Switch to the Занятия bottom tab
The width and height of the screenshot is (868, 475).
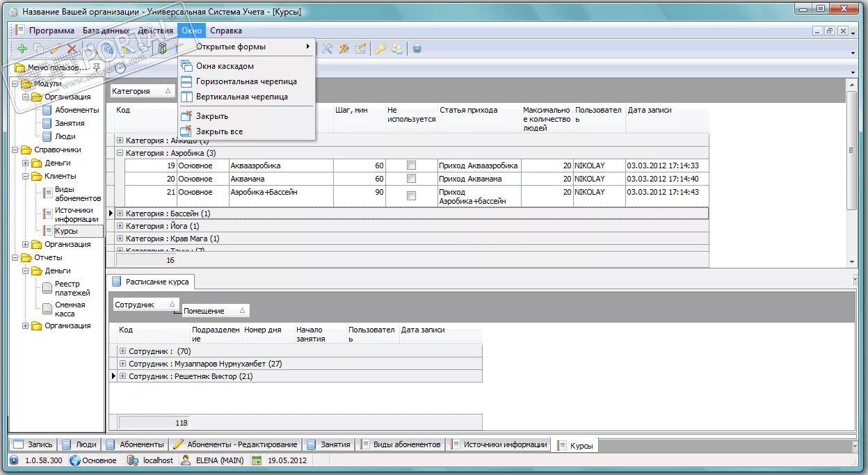click(x=329, y=444)
